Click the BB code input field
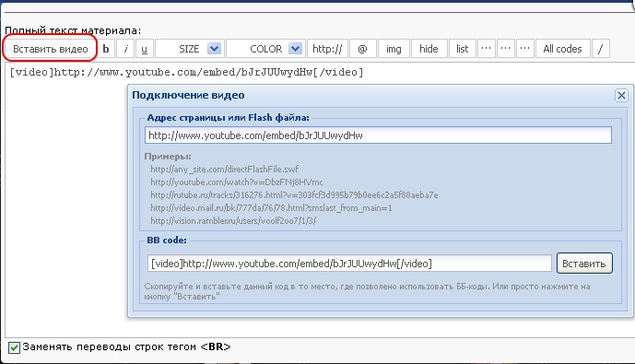The image size is (635, 364). pos(349,264)
